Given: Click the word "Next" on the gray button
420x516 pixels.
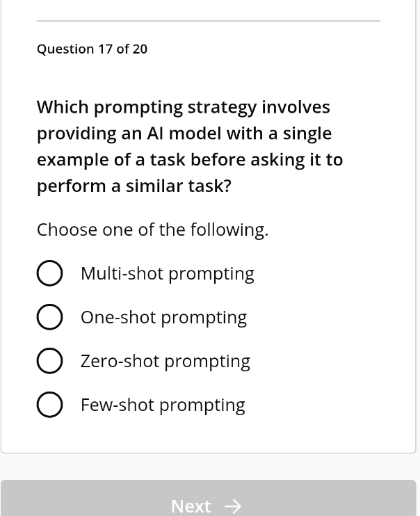Looking at the screenshot, I should [x=191, y=506].
